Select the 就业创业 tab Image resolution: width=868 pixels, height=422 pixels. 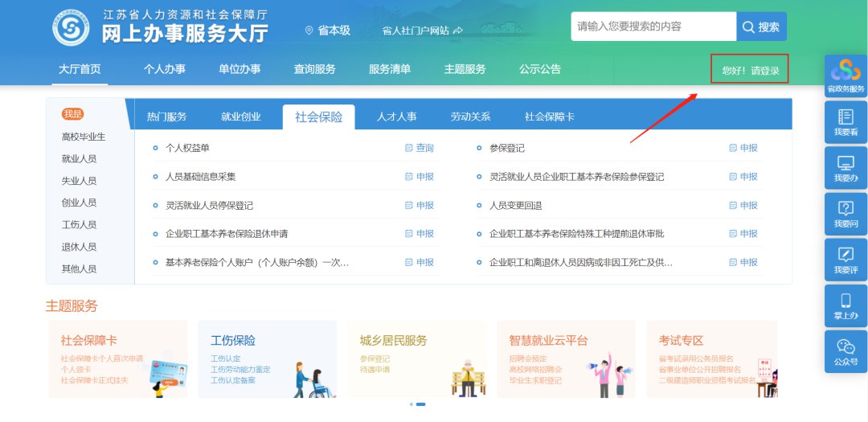point(241,117)
